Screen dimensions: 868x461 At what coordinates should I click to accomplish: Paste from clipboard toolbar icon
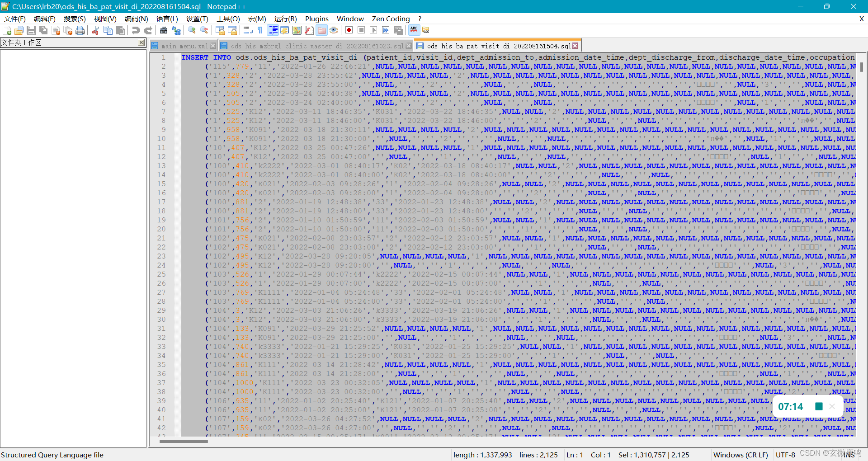pyautogui.click(x=120, y=30)
